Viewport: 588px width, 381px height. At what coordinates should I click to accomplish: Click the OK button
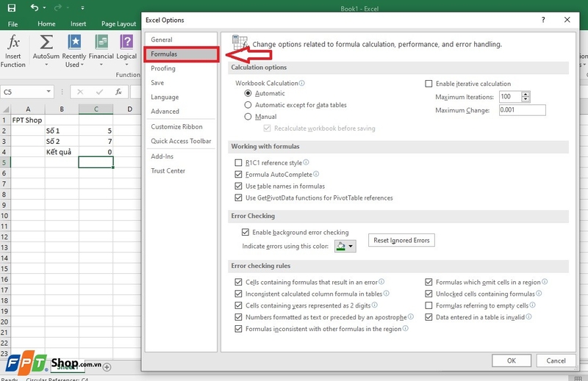pyautogui.click(x=512, y=360)
